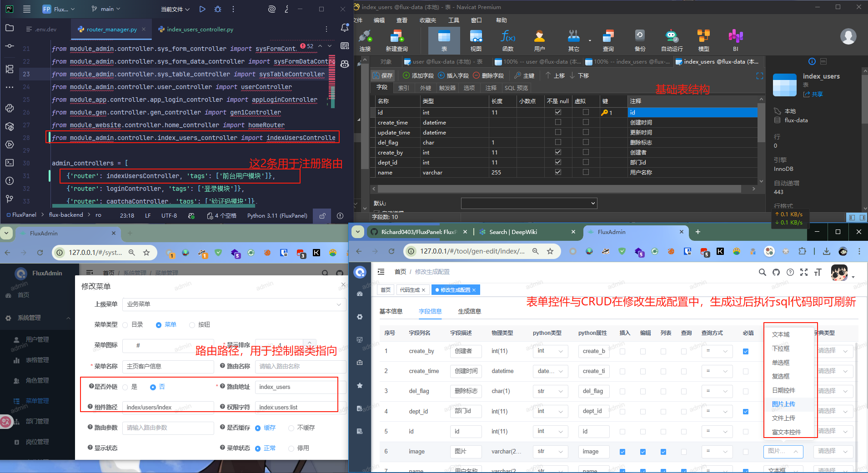Toggle fullscreen icon in right FluxAdmin header

tap(804, 272)
